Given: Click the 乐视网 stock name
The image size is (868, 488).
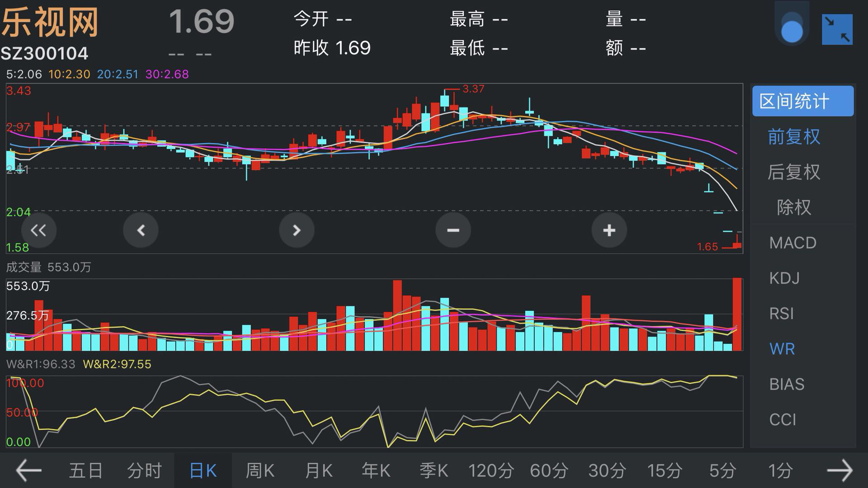Looking at the screenshot, I should point(50,22).
